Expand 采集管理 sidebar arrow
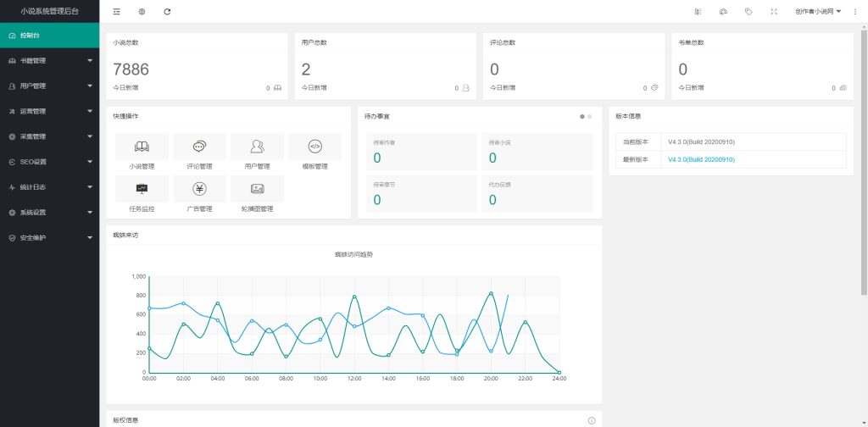The height and width of the screenshot is (427, 868). 90,136
